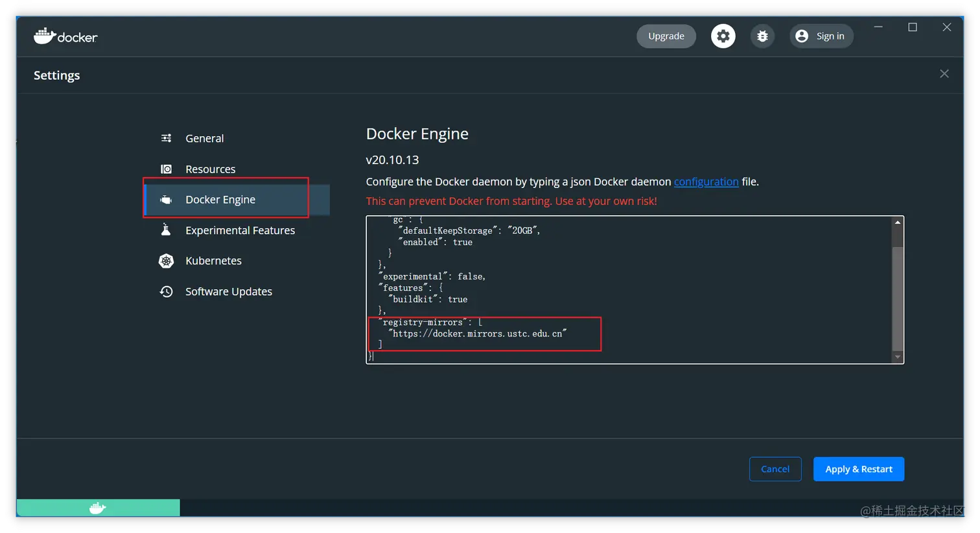Click the "experimental": false line
This screenshot has width=980, height=533.
click(432, 276)
